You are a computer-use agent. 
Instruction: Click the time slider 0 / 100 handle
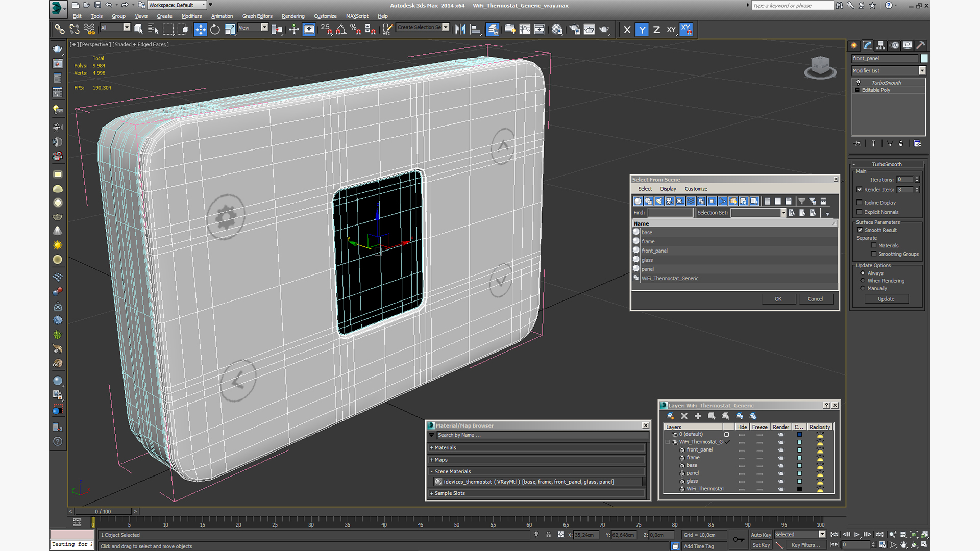(x=103, y=511)
